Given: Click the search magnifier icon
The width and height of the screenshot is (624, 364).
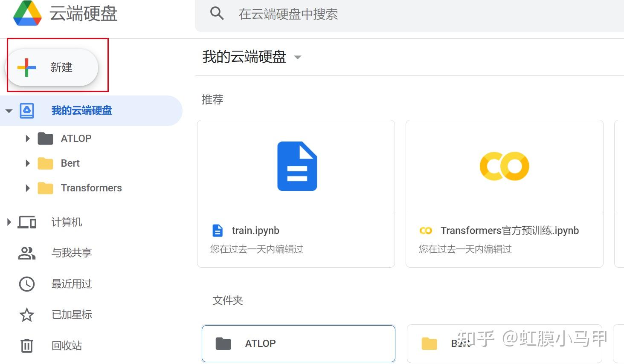Looking at the screenshot, I should click(217, 14).
